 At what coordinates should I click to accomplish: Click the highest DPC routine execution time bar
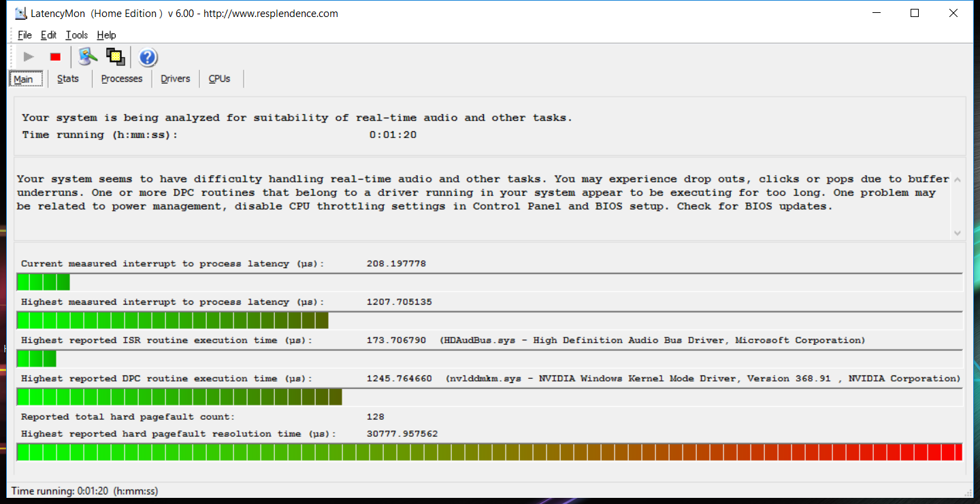point(489,397)
